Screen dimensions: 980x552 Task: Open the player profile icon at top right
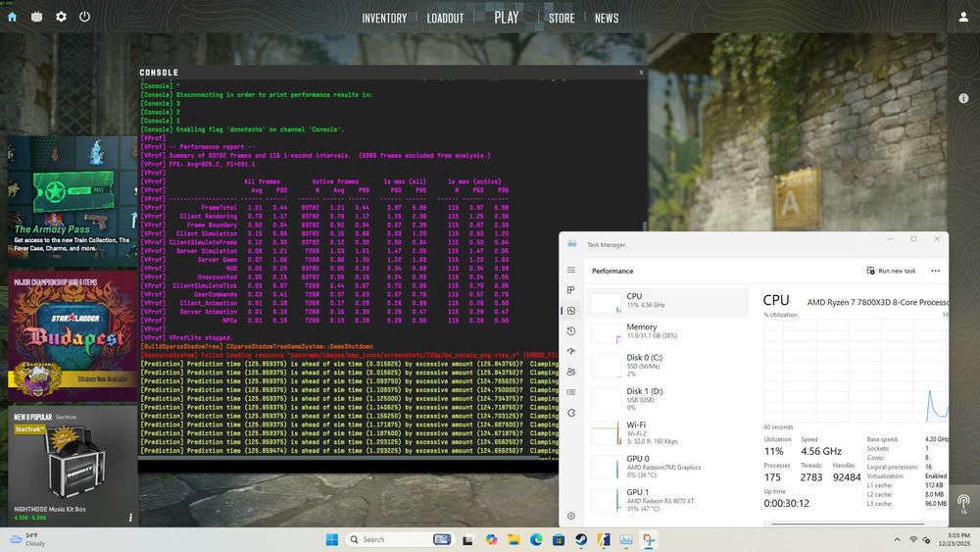tap(963, 17)
